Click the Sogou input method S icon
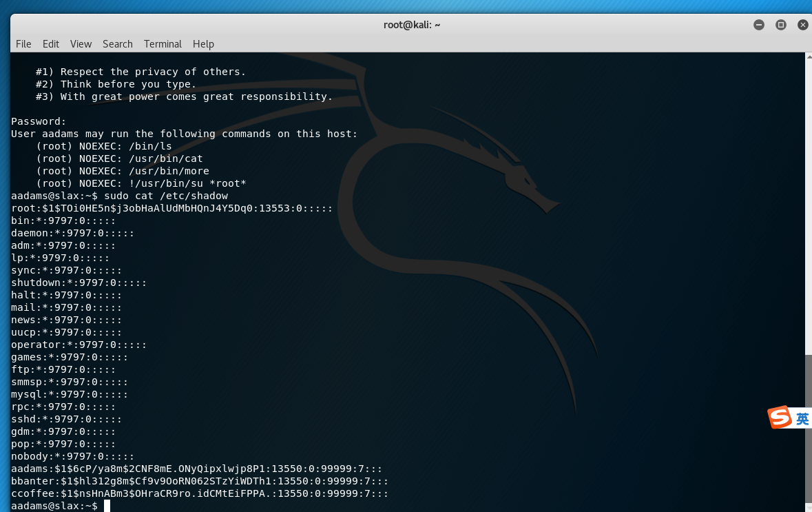 point(780,417)
